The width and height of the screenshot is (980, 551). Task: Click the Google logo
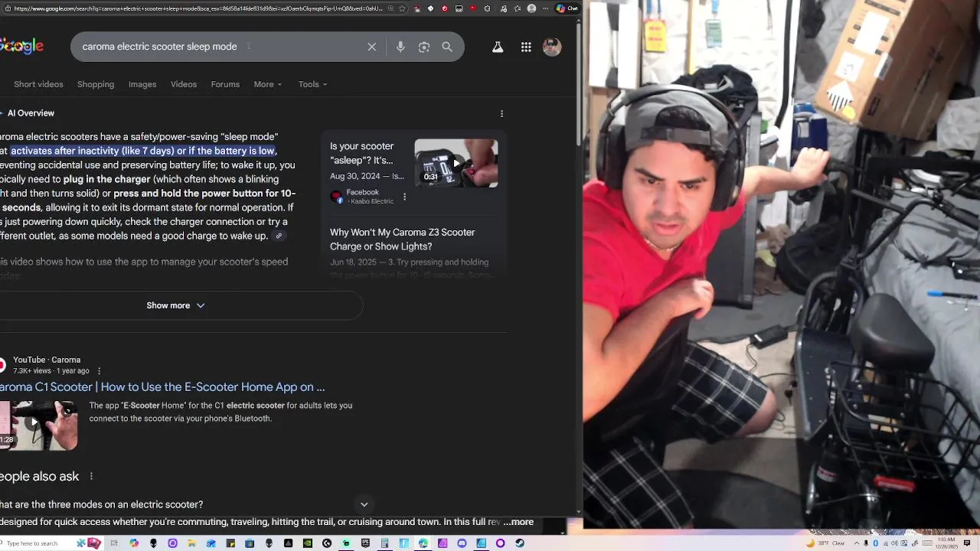pos(21,46)
